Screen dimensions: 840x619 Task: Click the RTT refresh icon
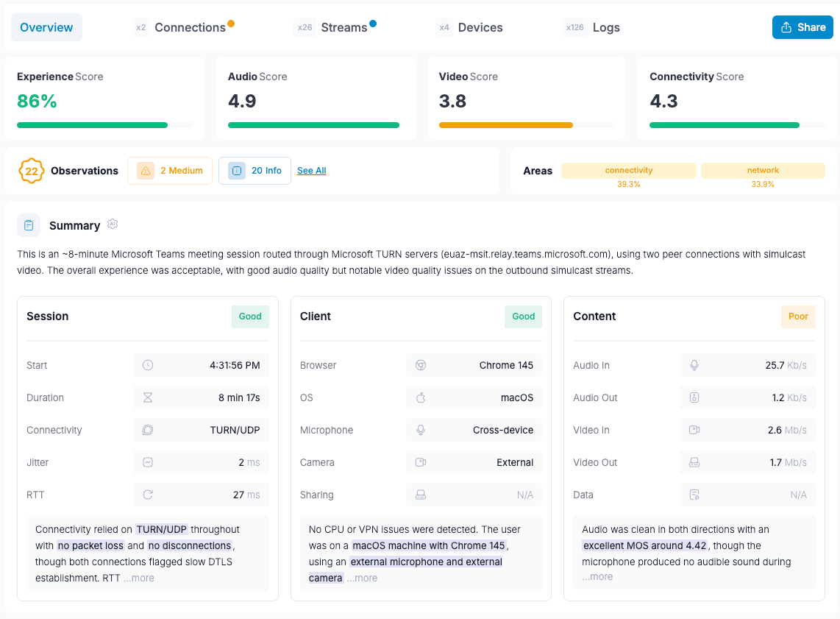pos(148,495)
